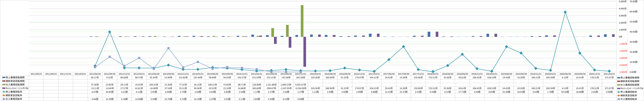This screenshot has height=101, width=644.
Task: Select the -15.21日 cell
Action: click(95, 88)
